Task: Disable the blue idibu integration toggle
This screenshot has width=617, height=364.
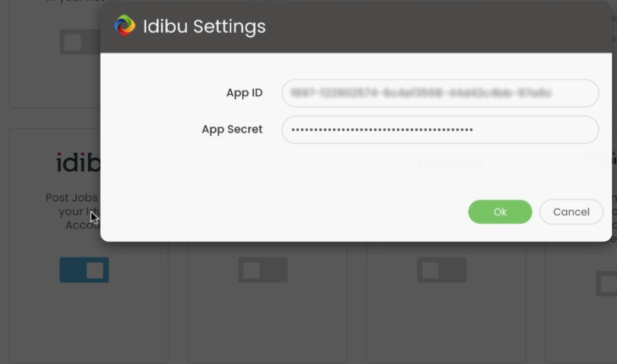Action: (84, 270)
